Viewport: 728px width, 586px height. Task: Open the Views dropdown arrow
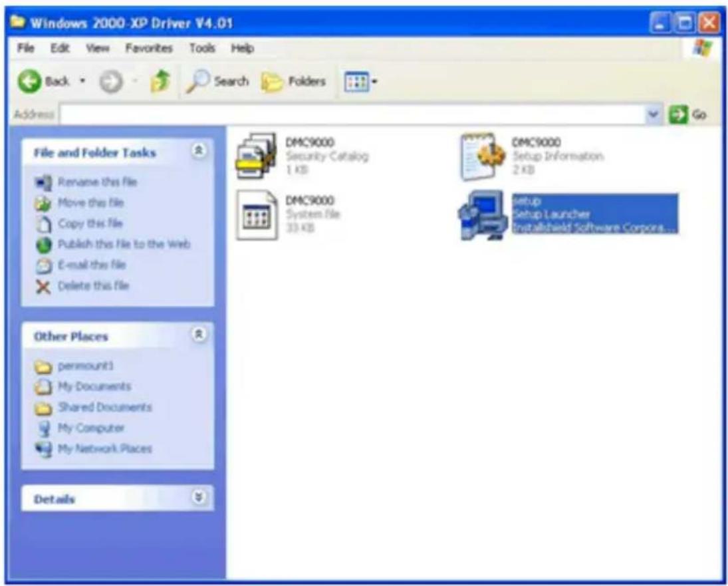[x=374, y=82]
